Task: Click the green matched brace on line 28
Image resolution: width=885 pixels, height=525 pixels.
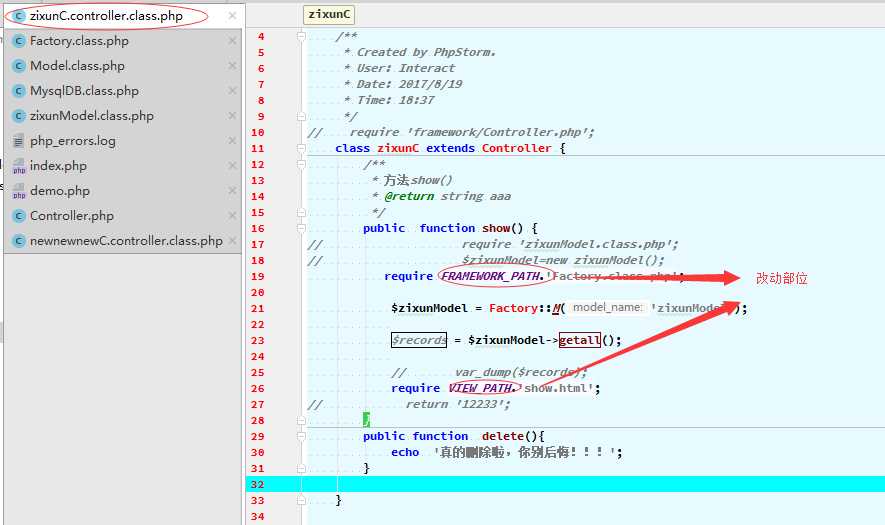Action: click(x=366, y=419)
